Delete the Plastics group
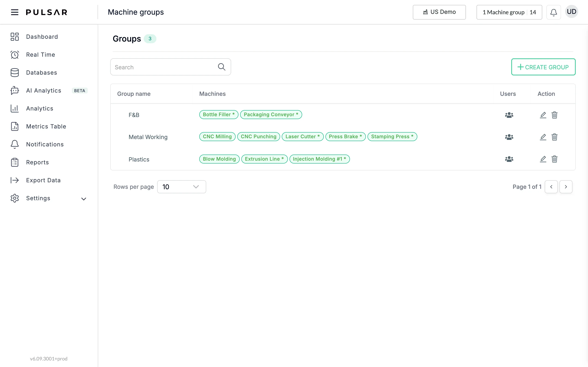This screenshot has height=367, width=588. [x=555, y=159]
